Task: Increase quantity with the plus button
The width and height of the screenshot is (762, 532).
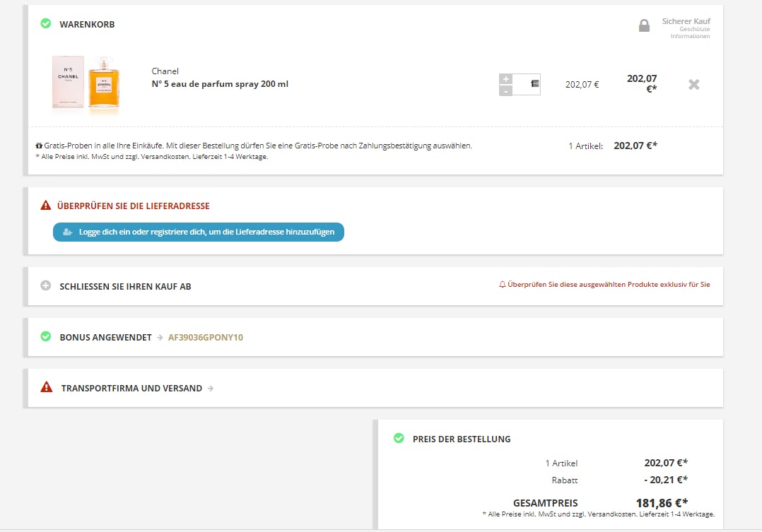Action: pos(505,79)
